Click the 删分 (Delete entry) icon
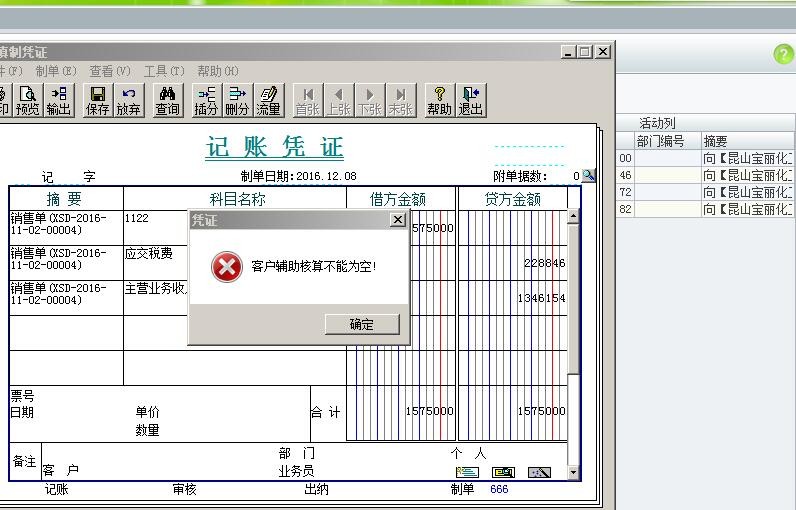796x510 pixels. [237, 100]
